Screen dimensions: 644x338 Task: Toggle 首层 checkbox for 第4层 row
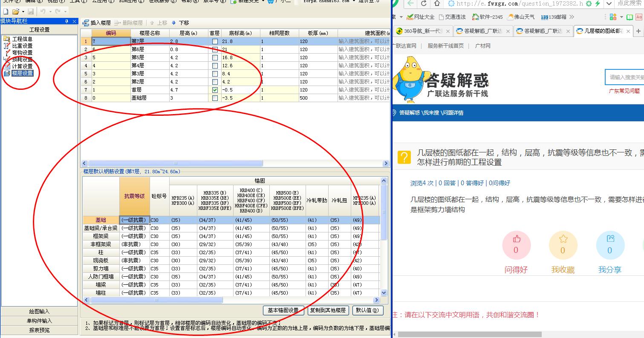click(215, 66)
